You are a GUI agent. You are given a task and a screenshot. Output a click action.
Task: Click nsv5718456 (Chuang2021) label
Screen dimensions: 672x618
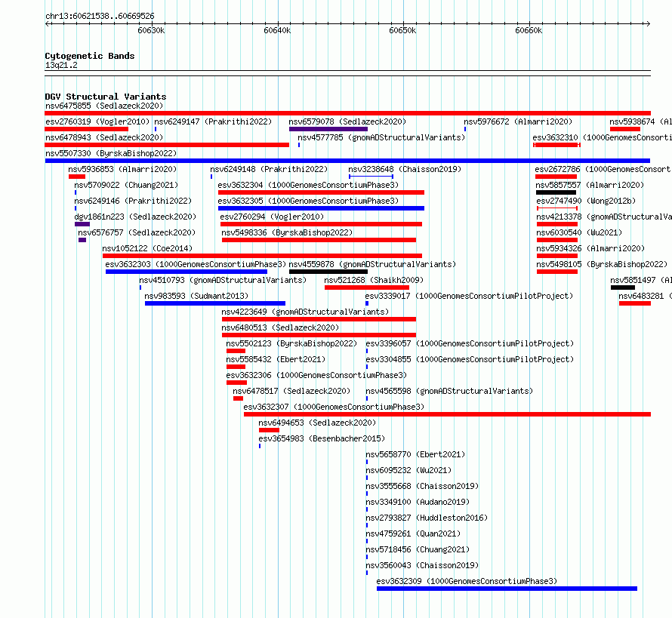pos(418,549)
